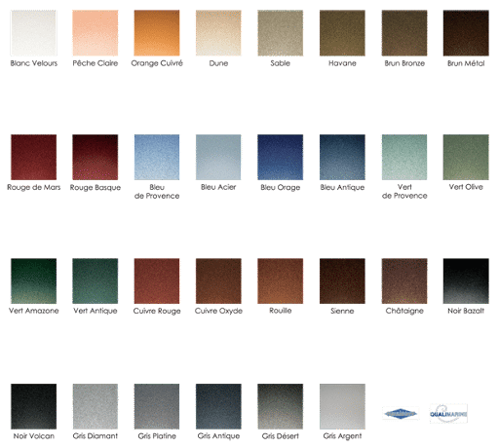This screenshot has width=499, height=448.
Task: Click the 'Dune' label text
Action: 218,63
